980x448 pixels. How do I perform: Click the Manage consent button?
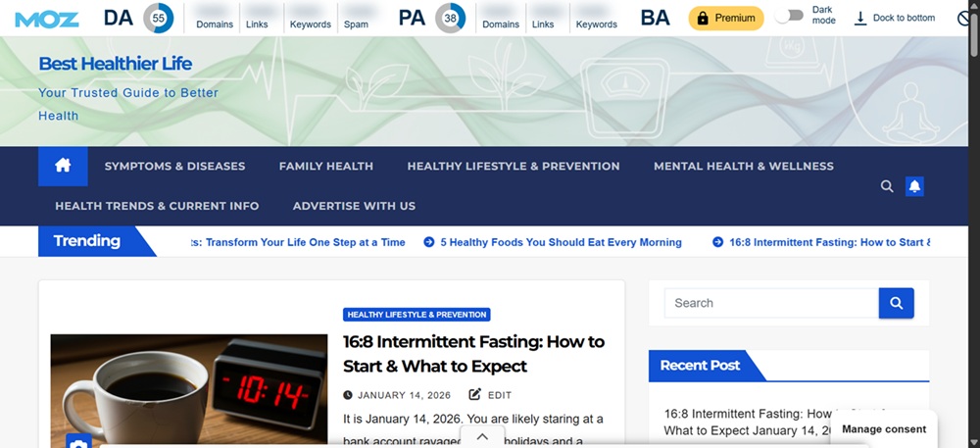[883, 429]
